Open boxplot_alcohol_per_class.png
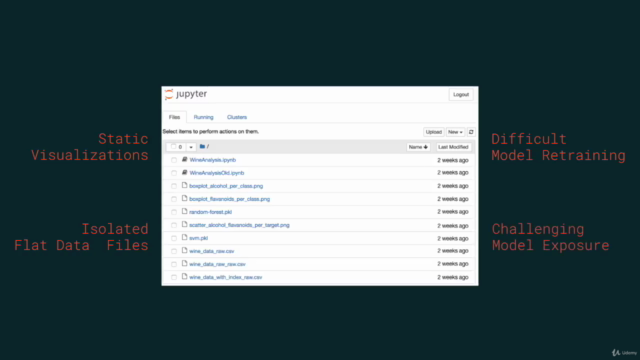Viewport: 640px width, 360px height. [x=226, y=186]
